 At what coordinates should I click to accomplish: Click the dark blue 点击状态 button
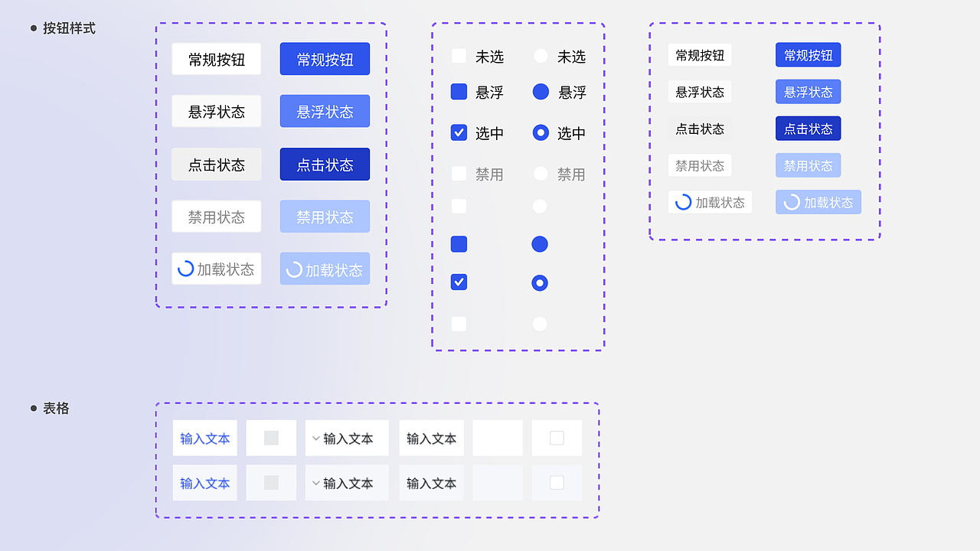[325, 164]
